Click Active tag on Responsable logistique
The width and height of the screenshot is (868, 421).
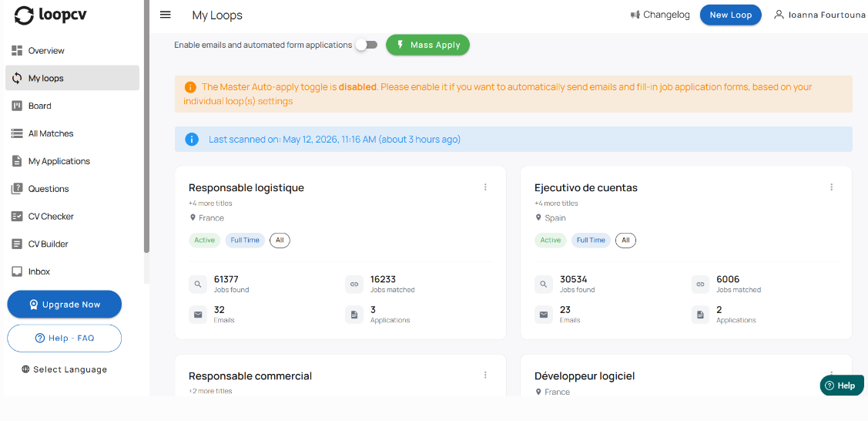coord(204,241)
